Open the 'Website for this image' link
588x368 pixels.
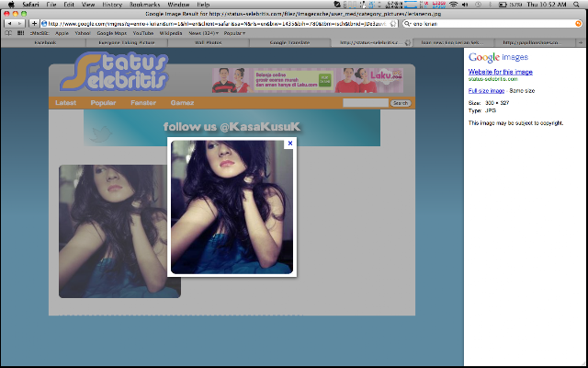(x=500, y=72)
